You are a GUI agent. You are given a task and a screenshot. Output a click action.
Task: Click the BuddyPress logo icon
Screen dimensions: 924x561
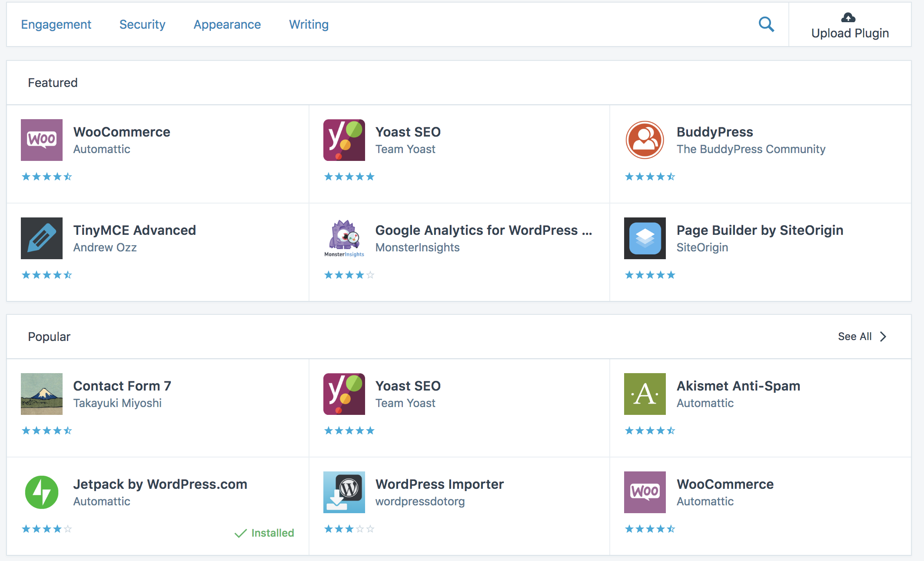tap(645, 140)
